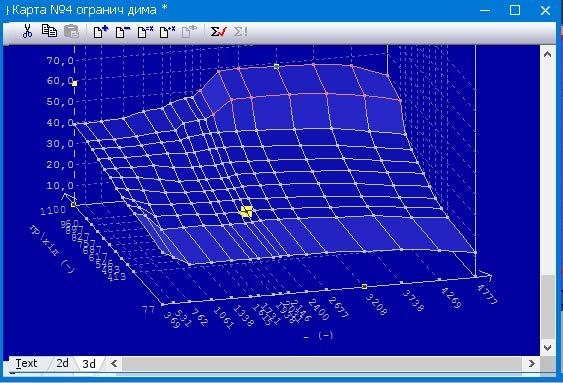The image size is (563, 383).
Task: Click the 4269 axis label
Action: coord(451,298)
